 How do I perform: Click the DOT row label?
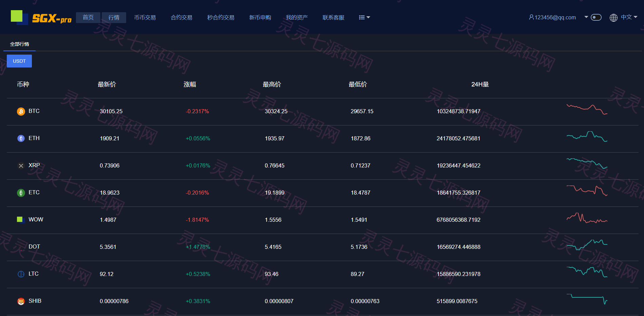coord(34,246)
